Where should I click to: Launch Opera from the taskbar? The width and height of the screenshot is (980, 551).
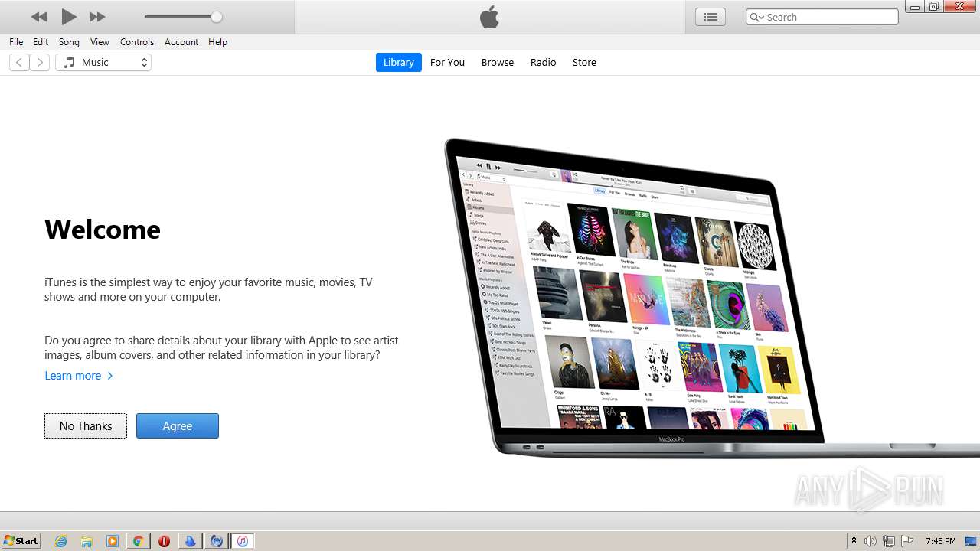click(164, 541)
